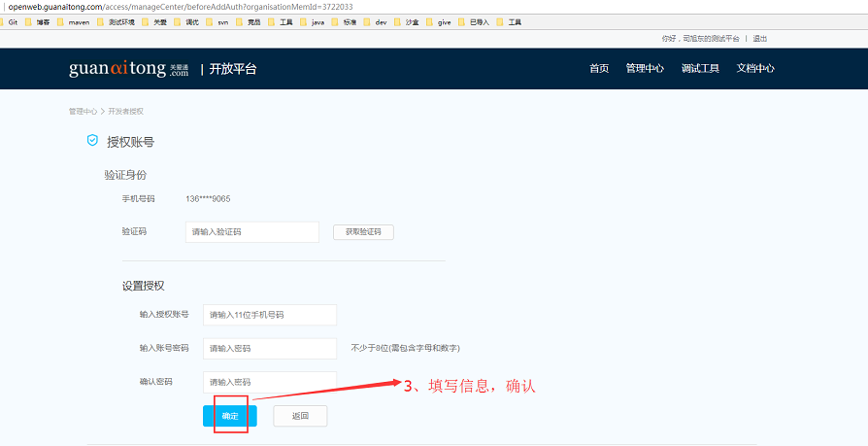Click 管理中心 in the breadcrumb
Image resolution: width=868 pixels, height=446 pixels.
click(x=82, y=112)
